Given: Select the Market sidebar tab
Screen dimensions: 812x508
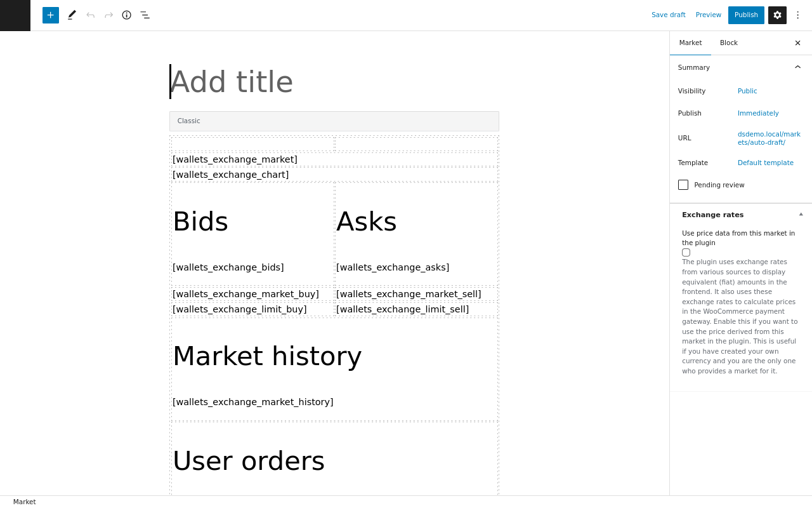Looking at the screenshot, I should tap(690, 43).
